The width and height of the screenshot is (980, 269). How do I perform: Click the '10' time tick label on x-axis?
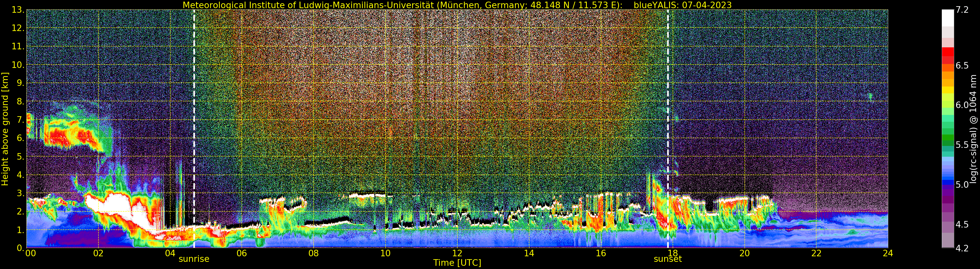tap(385, 253)
